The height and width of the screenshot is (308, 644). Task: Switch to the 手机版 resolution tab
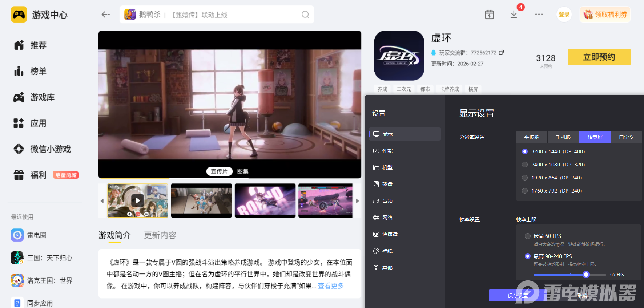point(563,137)
